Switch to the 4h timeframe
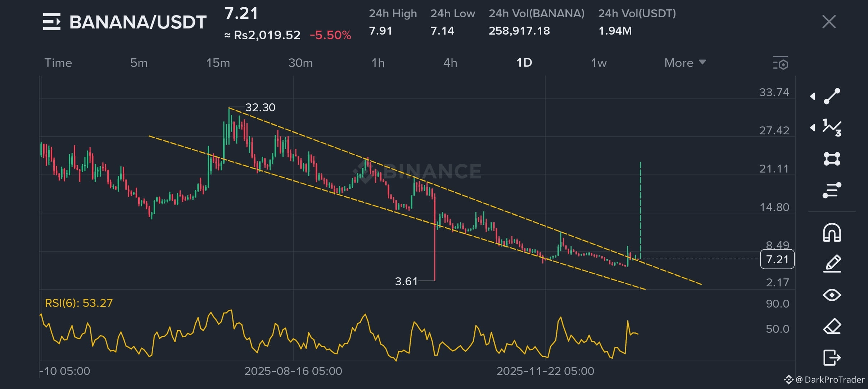 pyautogui.click(x=450, y=63)
